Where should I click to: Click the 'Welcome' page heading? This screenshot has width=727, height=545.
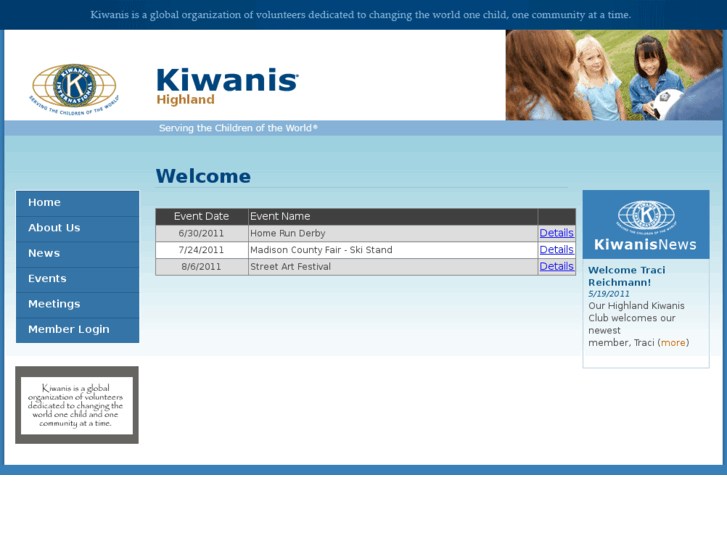pyautogui.click(x=203, y=176)
